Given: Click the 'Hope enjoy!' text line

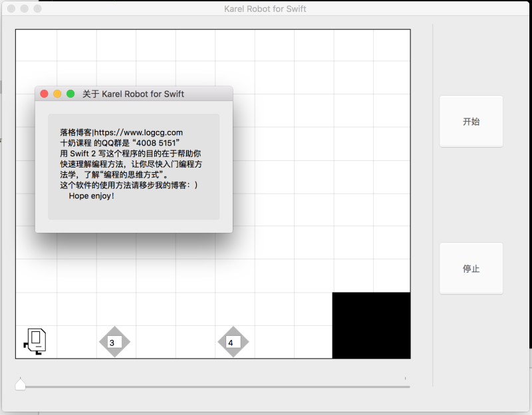Looking at the screenshot, I should click(91, 196).
